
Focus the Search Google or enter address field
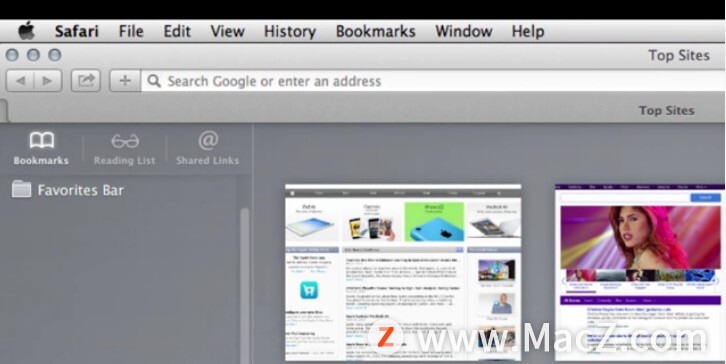(433, 81)
